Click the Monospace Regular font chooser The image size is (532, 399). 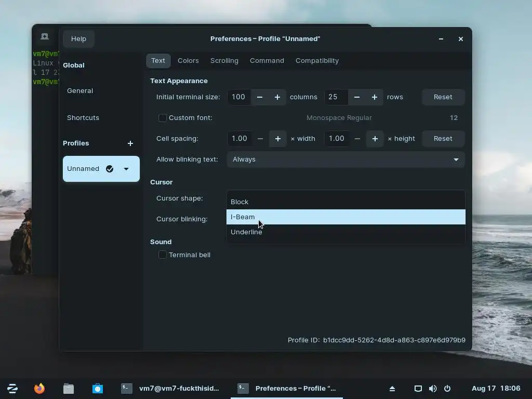pos(345,118)
